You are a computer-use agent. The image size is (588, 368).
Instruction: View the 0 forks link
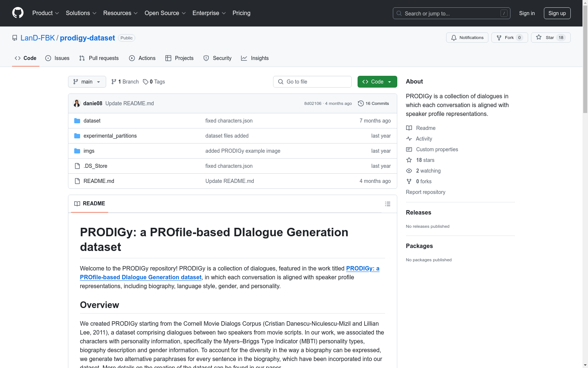(419, 181)
